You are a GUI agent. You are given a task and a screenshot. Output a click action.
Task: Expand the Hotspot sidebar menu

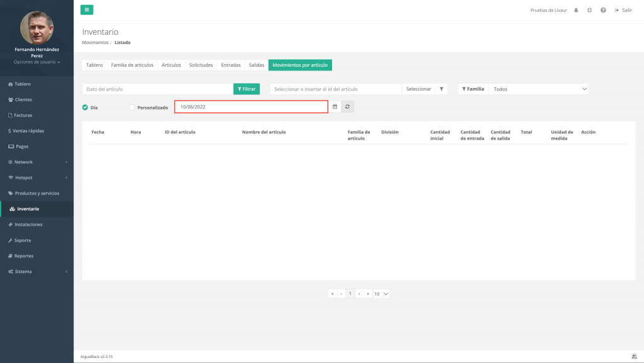(x=37, y=177)
